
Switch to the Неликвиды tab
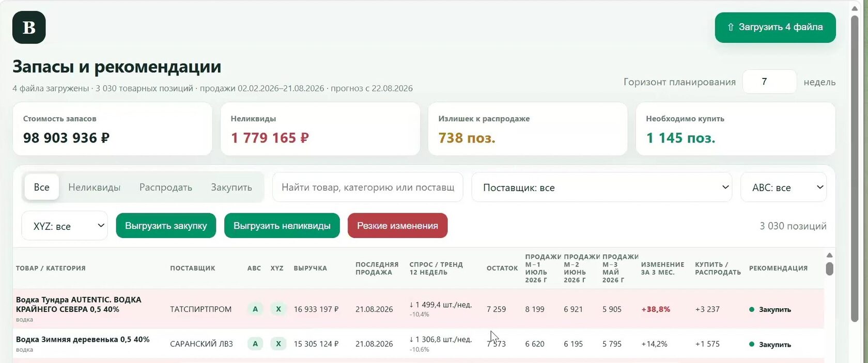[95, 187]
